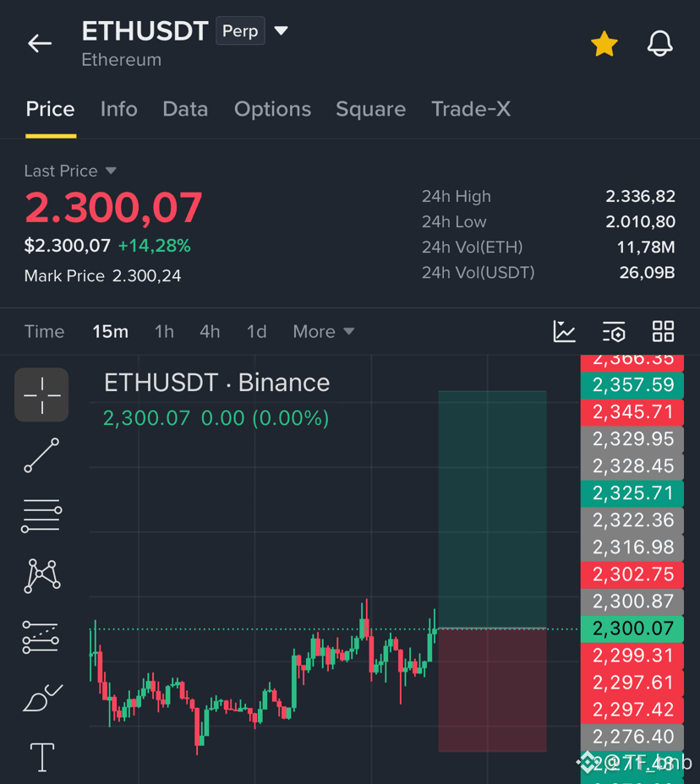700x784 pixels.
Task: Click the 2,357.59 green price label
Action: pos(632,385)
